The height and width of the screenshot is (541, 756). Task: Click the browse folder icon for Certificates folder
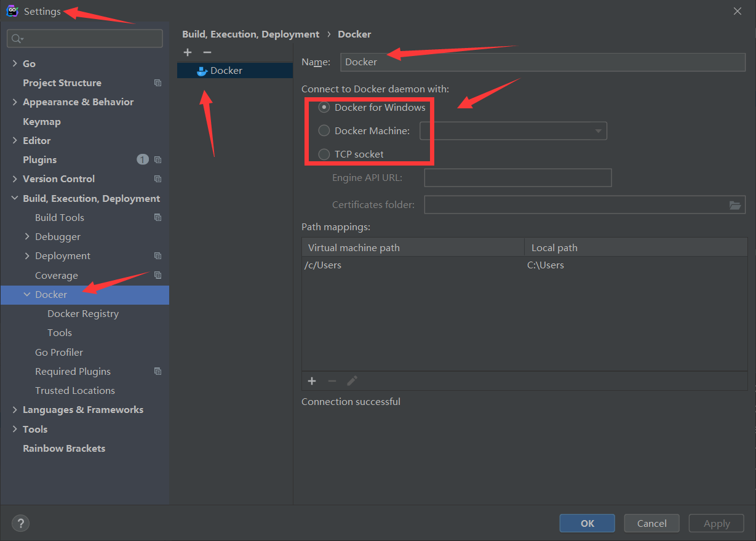735,205
